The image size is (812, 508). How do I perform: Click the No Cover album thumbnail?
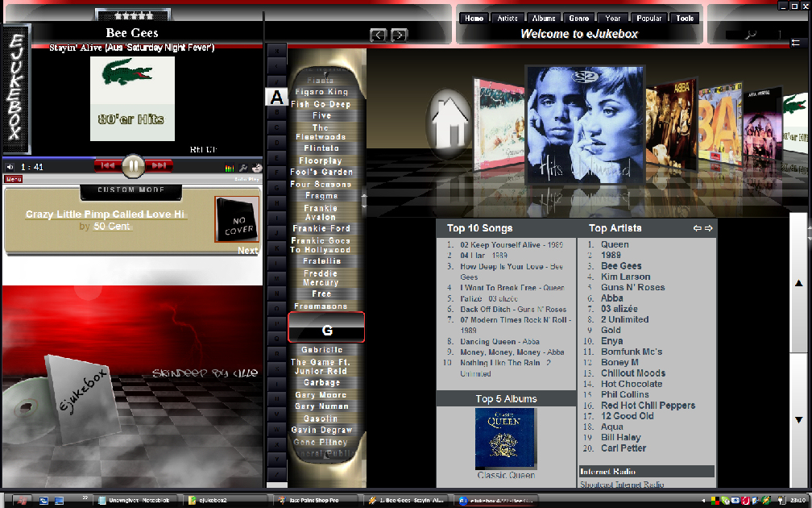click(x=237, y=219)
